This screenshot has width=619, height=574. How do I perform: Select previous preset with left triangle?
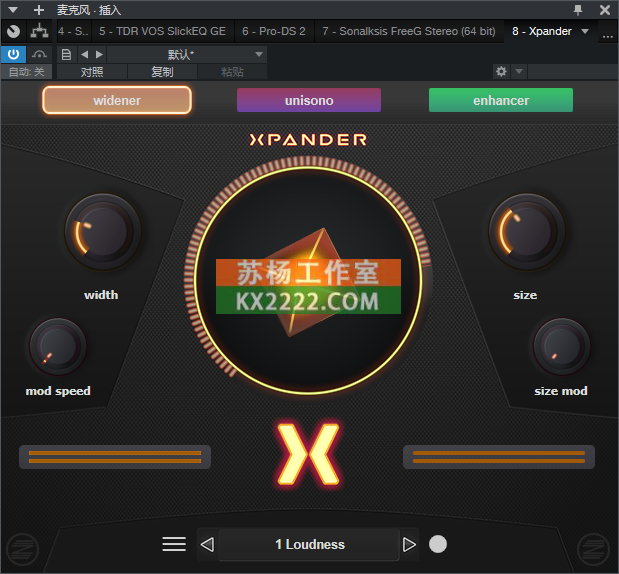click(207, 544)
